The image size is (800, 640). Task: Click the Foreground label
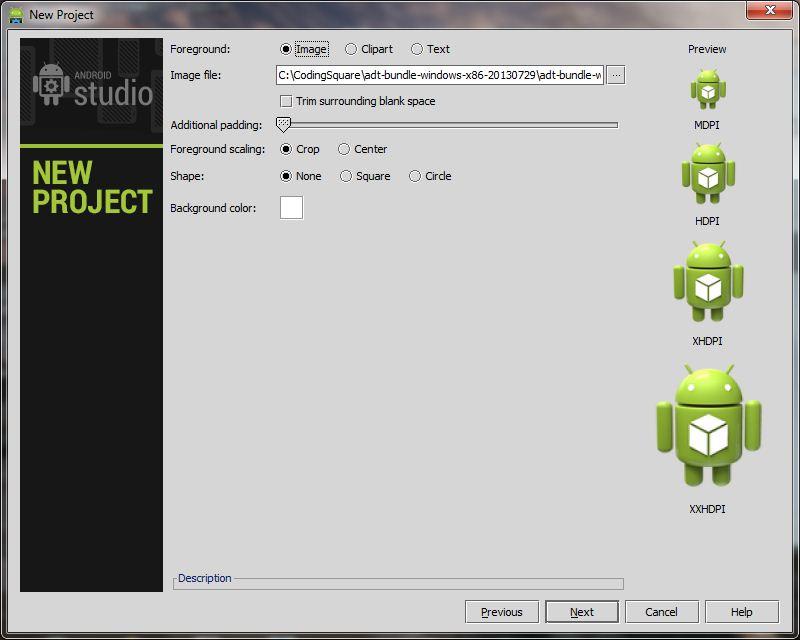(x=200, y=49)
